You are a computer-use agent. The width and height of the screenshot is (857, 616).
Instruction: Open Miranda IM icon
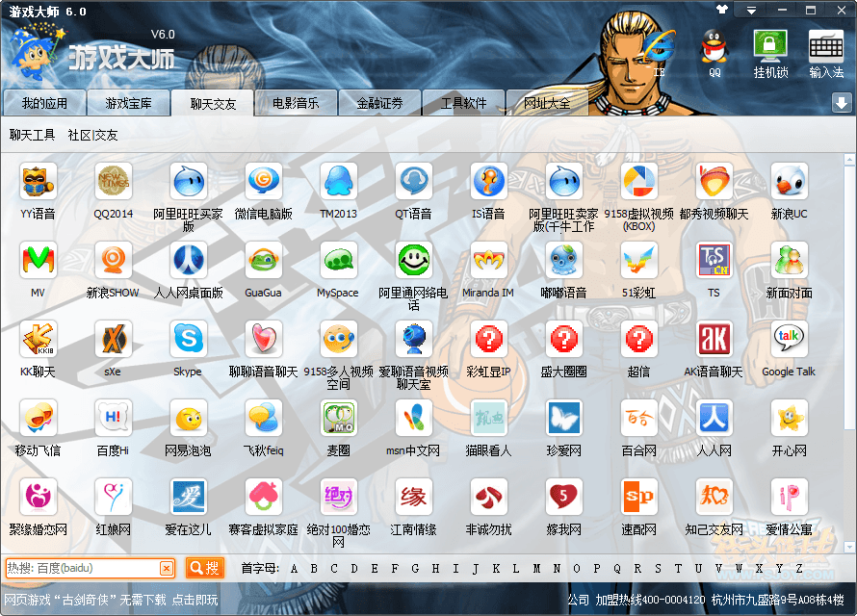click(488, 260)
